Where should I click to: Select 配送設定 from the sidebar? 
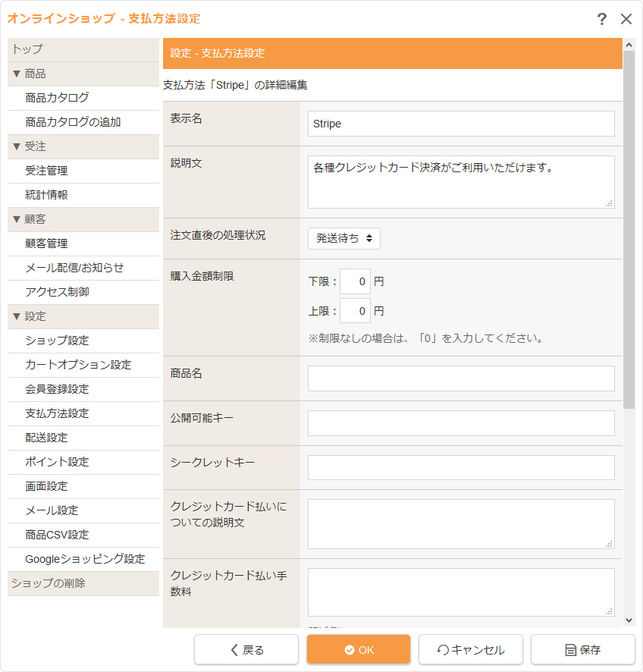click(46, 438)
